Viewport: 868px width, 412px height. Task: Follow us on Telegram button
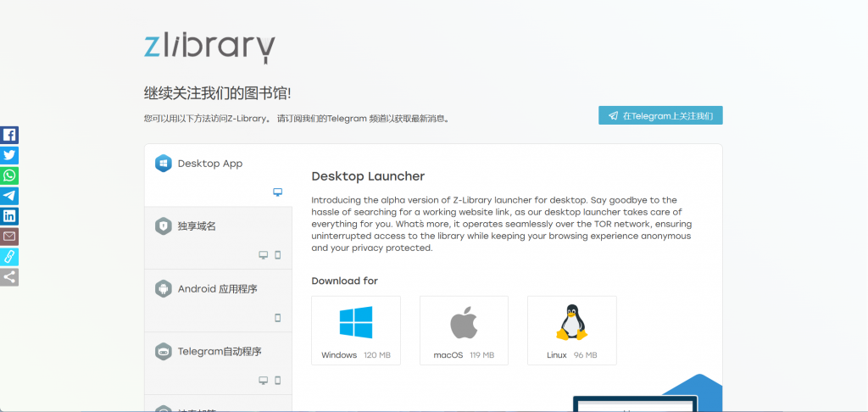(x=660, y=116)
